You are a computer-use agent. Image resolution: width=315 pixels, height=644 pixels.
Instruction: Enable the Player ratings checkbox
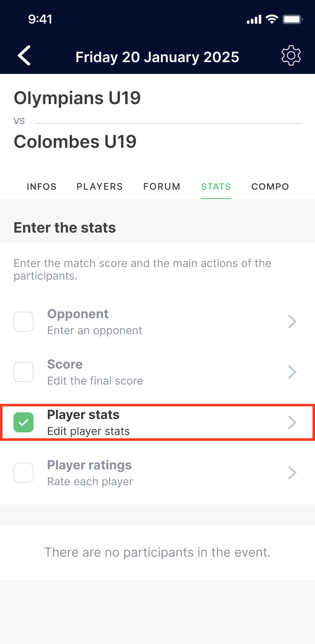pos(24,473)
